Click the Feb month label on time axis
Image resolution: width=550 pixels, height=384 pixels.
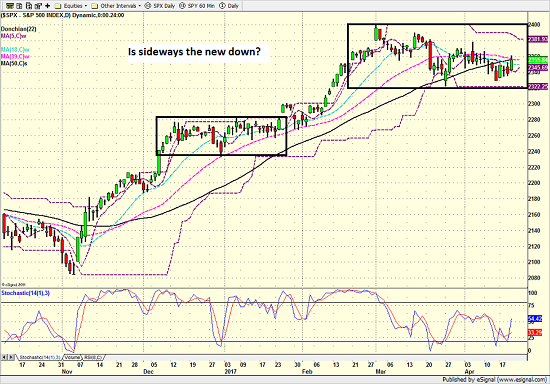click(307, 371)
